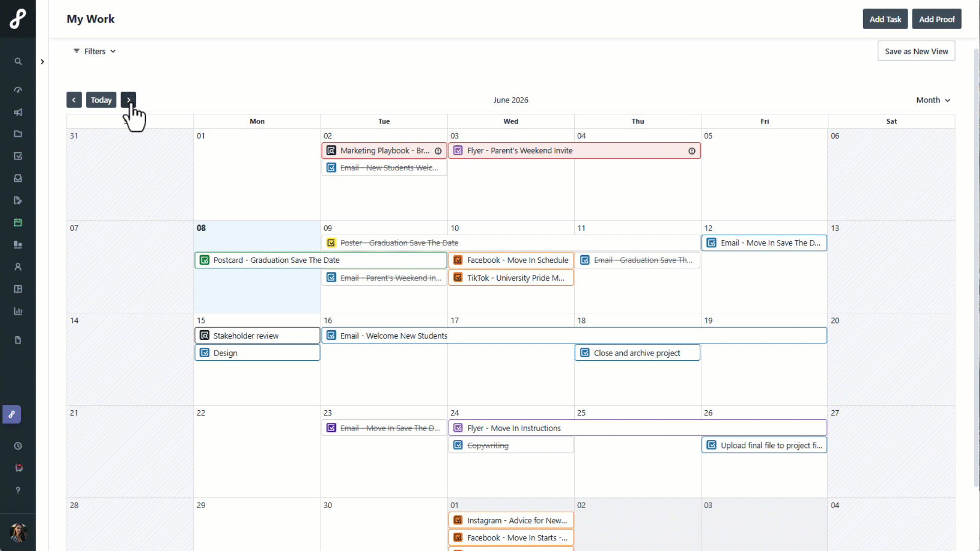Image resolution: width=980 pixels, height=551 pixels.
Task: Go to the previous month
Action: point(74,100)
